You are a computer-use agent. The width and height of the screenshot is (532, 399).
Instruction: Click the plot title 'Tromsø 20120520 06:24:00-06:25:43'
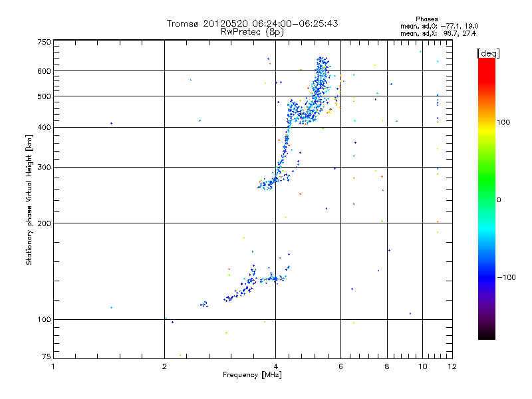coord(252,23)
